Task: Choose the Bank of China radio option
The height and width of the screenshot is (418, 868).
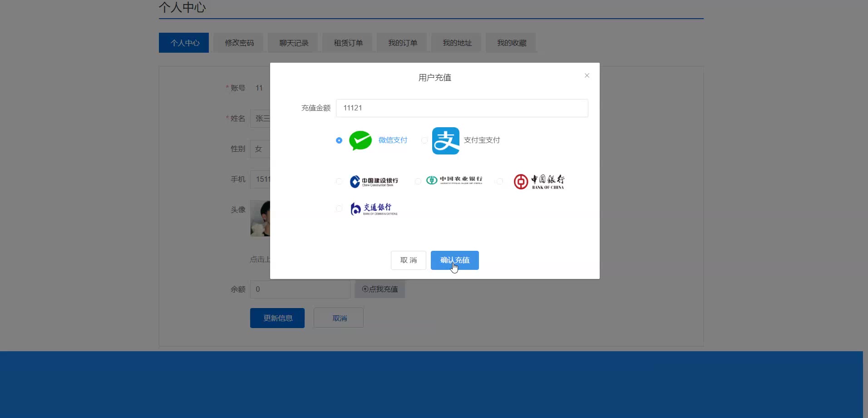Action: point(500,181)
